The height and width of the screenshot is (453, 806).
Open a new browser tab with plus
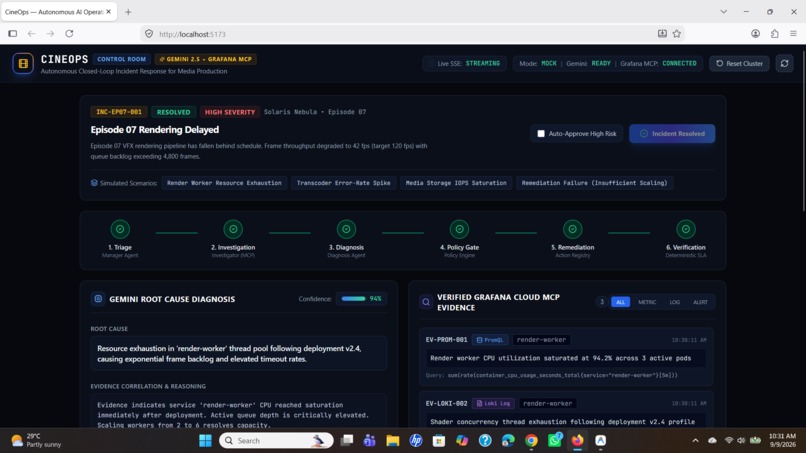[x=128, y=12]
